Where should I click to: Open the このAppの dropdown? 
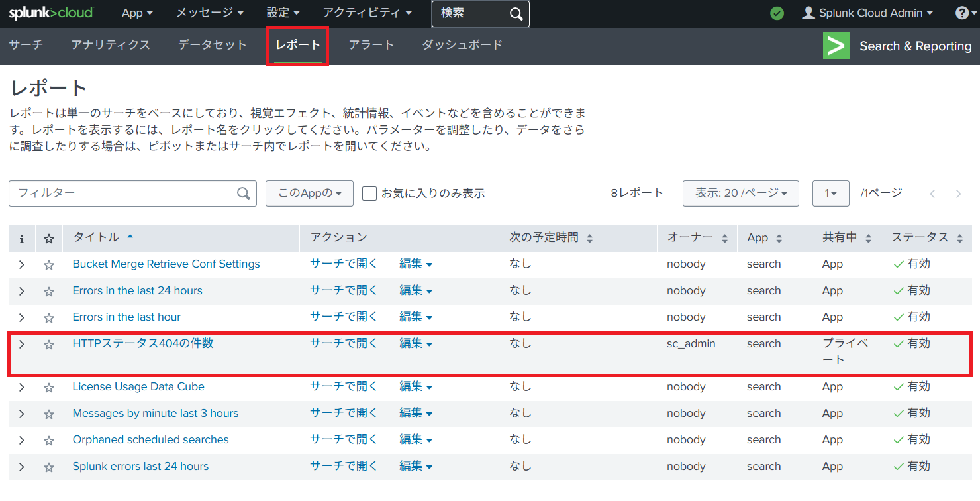click(309, 194)
